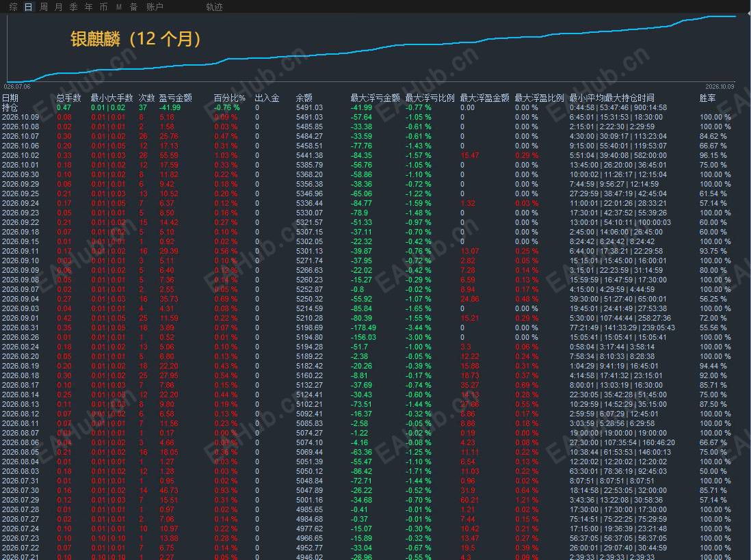This screenshot has height=560, width=751.
Task: Click the holding time 0:44:58 | 53:47:46 | 900:14:58
Action: point(618,108)
